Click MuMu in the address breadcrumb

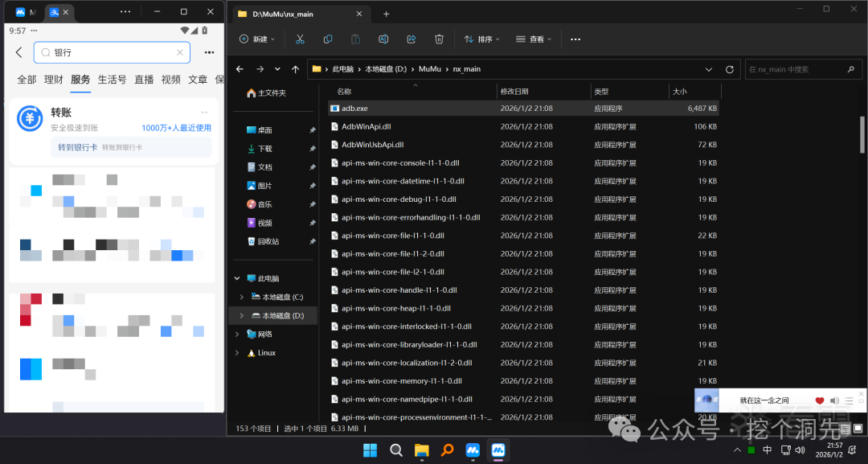[429, 69]
